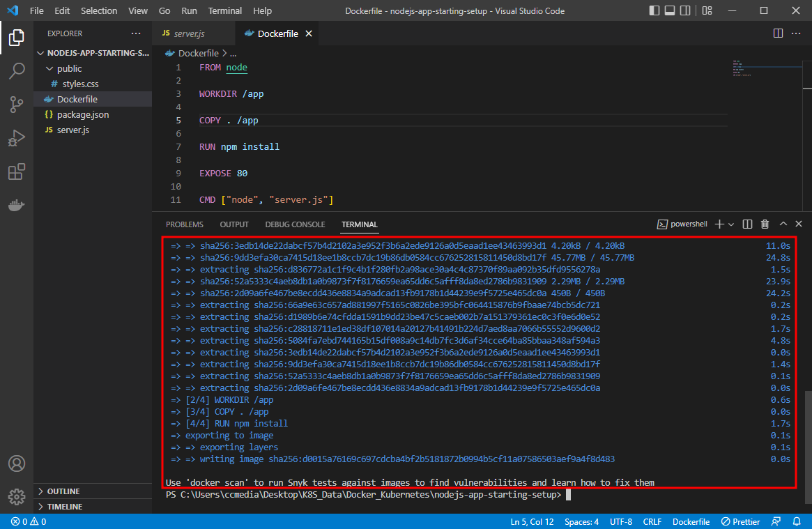Add a new terminal with plus icon
Image resolution: width=812 pixels, height=529 pixels.
tap(719, 224)
